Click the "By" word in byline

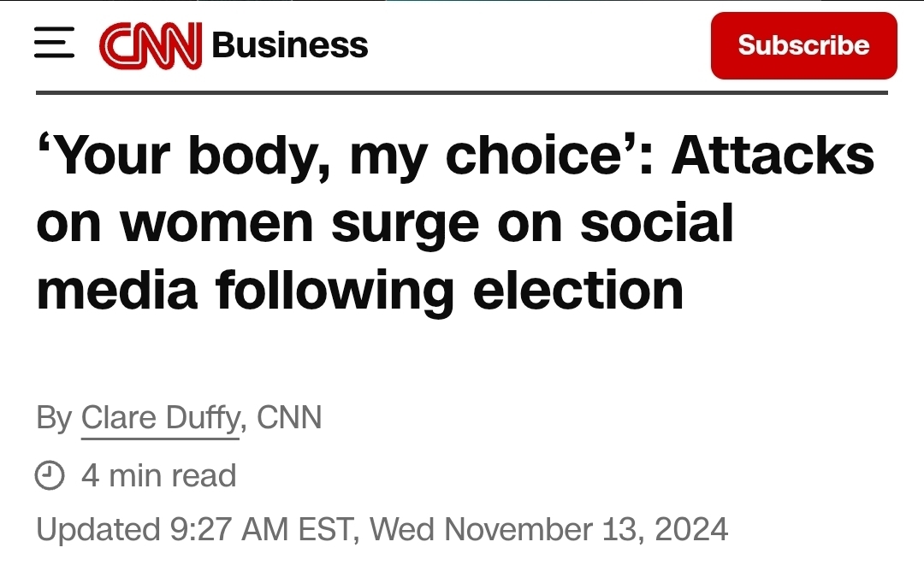click(54, 419)
